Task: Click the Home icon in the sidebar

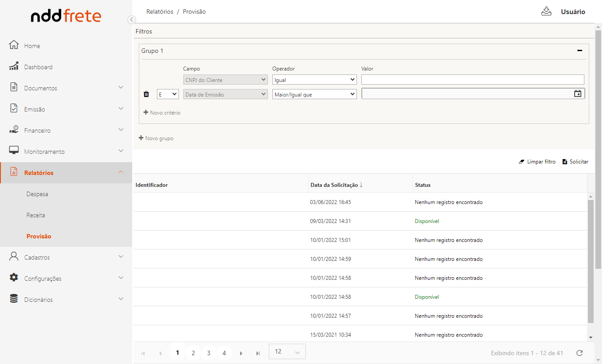Action: tap(14, 45)
